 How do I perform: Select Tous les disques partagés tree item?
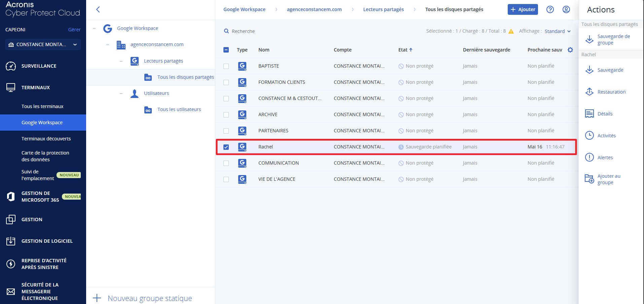click(x=185, y=77)
